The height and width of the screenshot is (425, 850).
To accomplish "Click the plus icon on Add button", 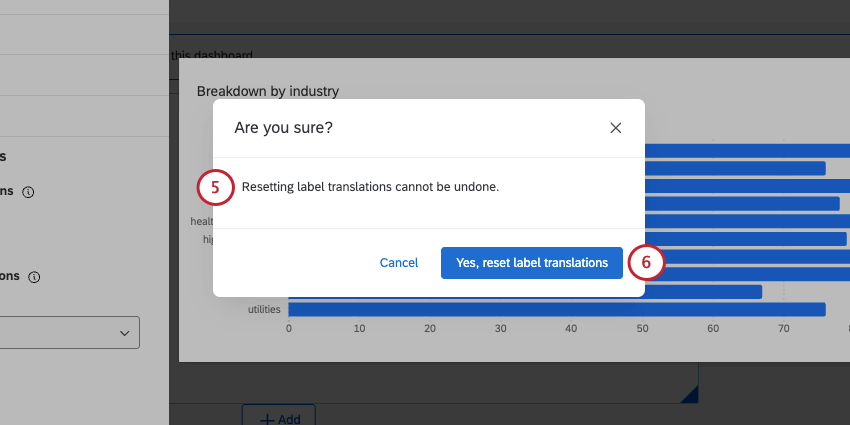I will point(267,419).
